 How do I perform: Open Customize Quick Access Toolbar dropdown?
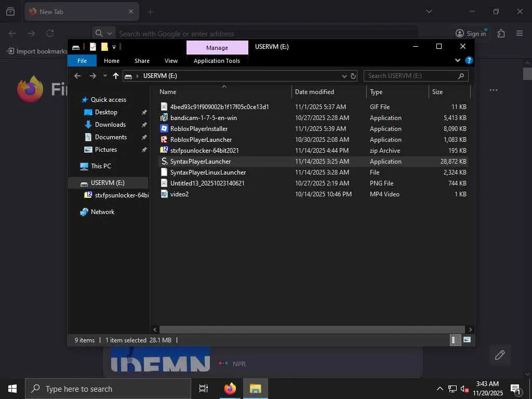tap(114, 47)
